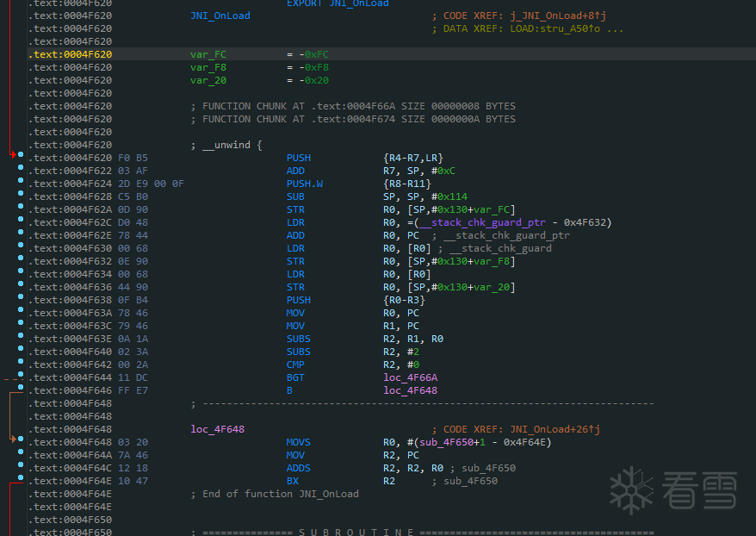
Task: Click var_F8 operand in STR instruction
Action: coord(492,261)
